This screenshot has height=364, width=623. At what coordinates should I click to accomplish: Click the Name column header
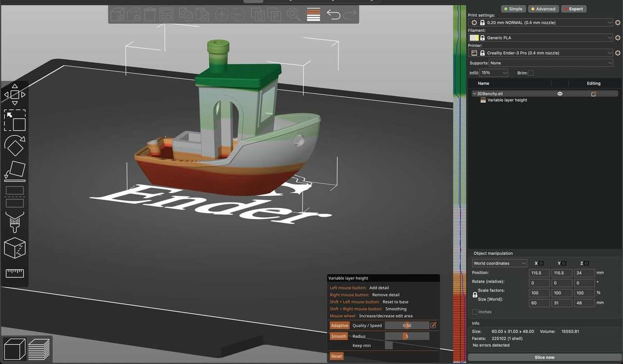pos(483,83)
